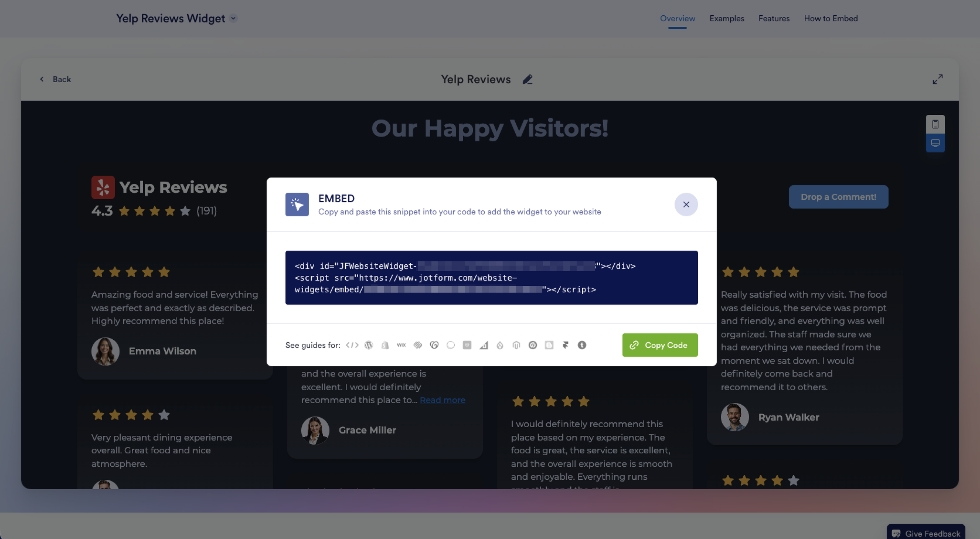Screen dimensions: 980x539
Task: Select the Features tab
Action: 774,18
